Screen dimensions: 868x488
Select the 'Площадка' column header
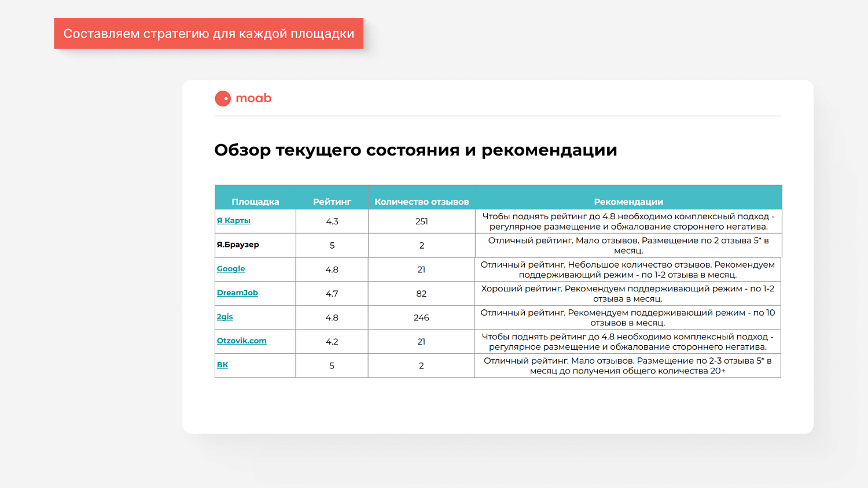255,201
